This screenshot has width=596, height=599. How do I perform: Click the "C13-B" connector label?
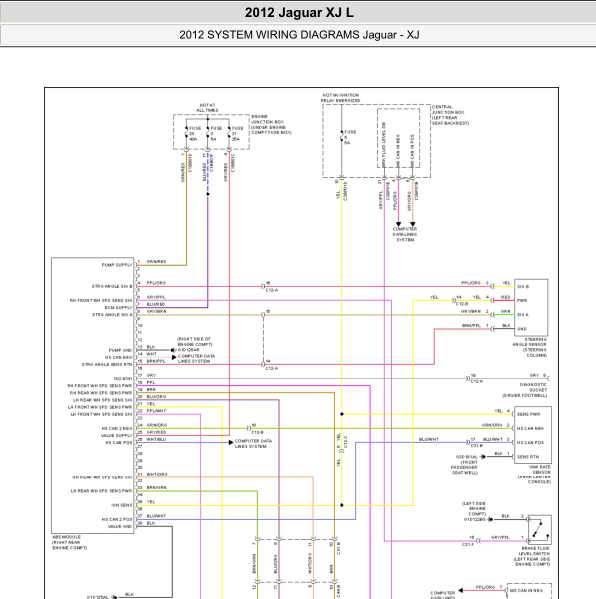tap(257, 432)
